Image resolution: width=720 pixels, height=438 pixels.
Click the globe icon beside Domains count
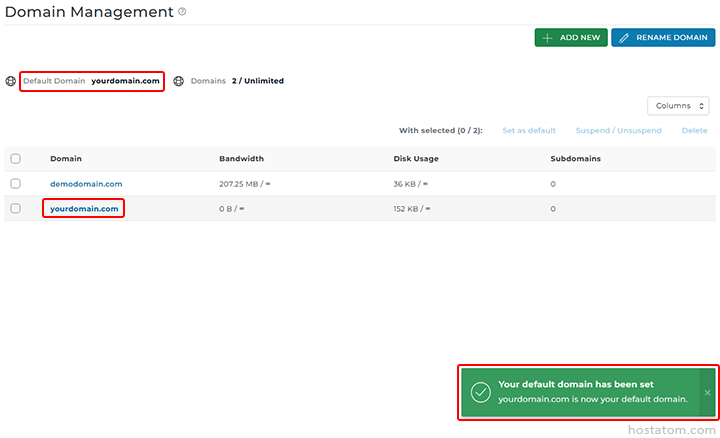pyautogui.click(x=179, y=81)
